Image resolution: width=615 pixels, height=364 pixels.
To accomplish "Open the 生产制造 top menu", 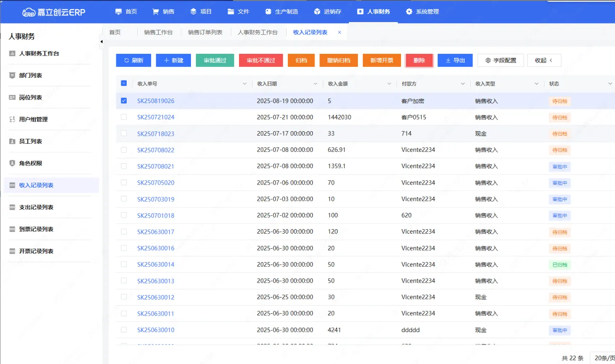I will (281, 12).
